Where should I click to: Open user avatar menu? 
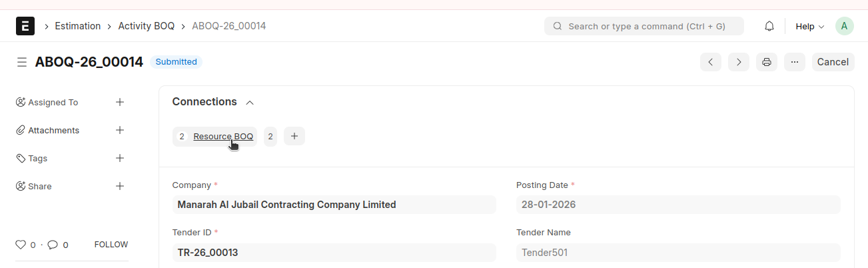click(844, 26)
